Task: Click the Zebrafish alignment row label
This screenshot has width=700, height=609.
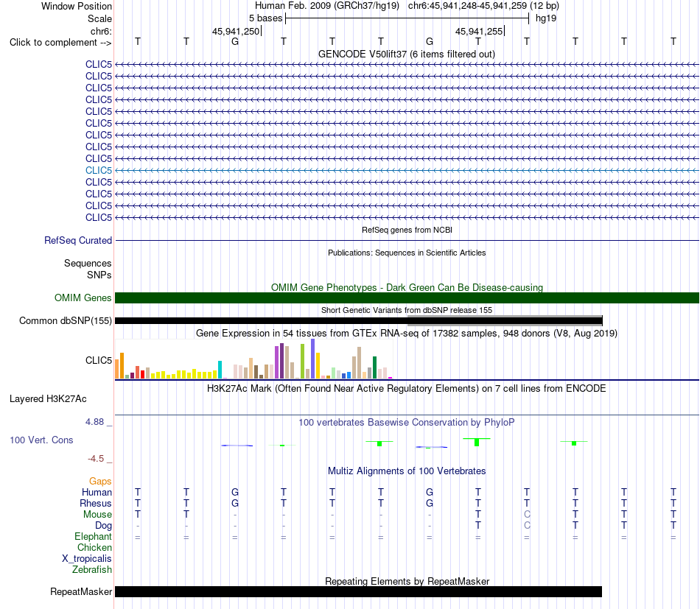Action: coord(92,570)
